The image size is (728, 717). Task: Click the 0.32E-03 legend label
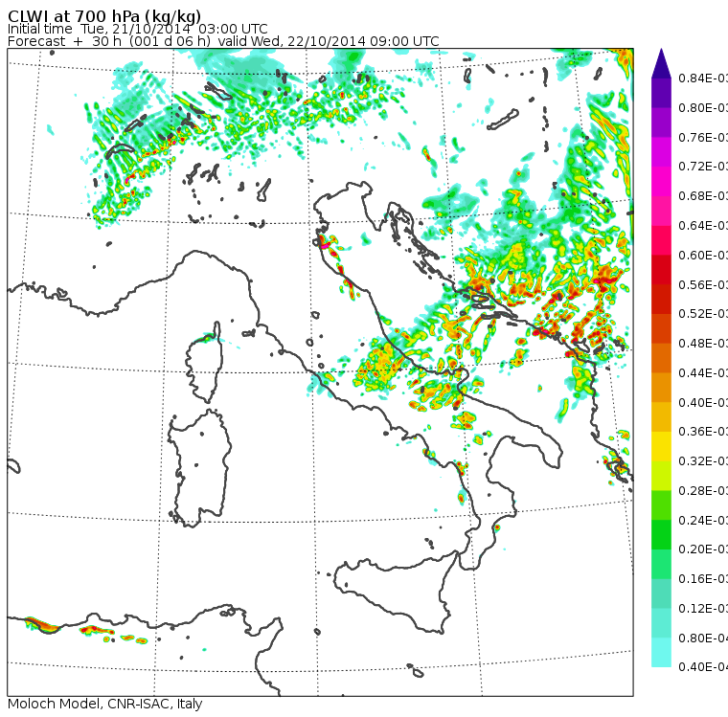[x=703, y=461]
